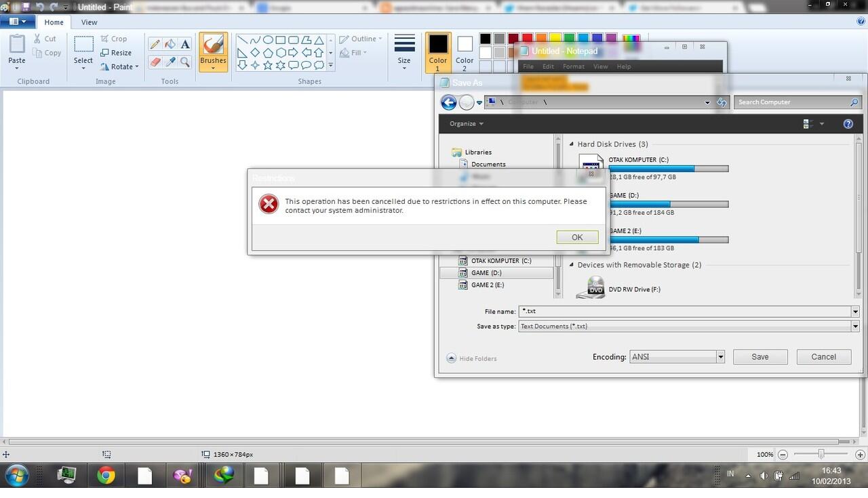Click the Search Computer field
This screenshot has width=868, height=498.
pos(797,102)
